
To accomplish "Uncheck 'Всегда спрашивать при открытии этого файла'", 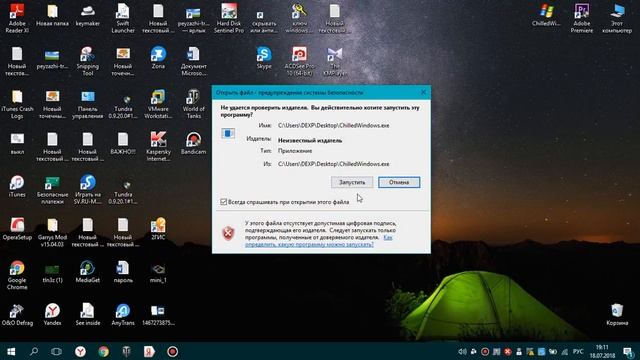I will 223,202.
